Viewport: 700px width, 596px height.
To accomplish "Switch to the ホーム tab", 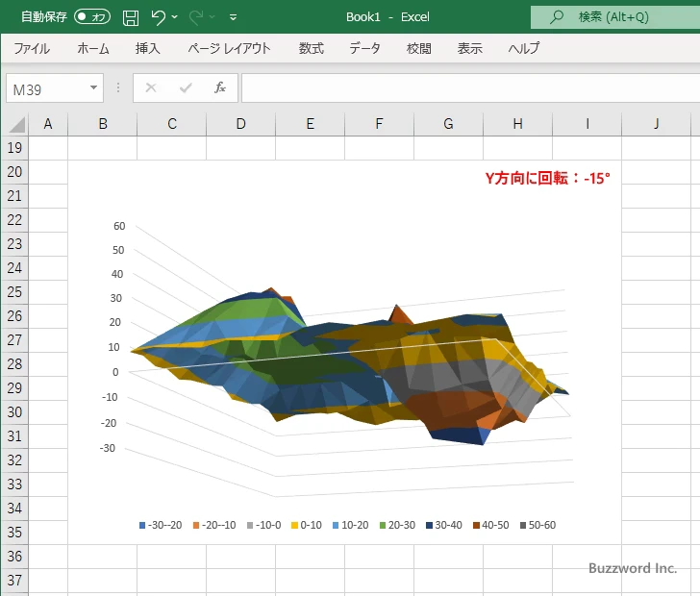I will coord(93,48).
